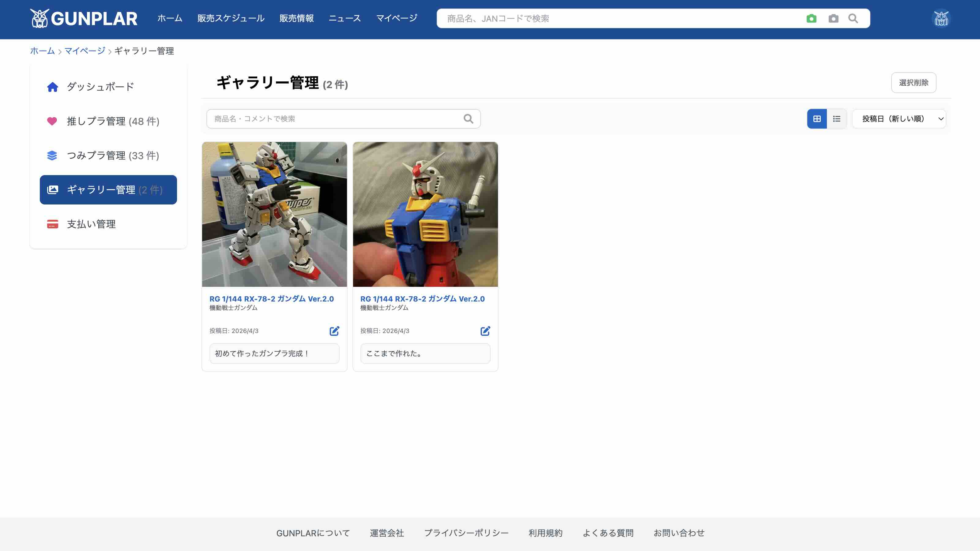Click the ホーム breadcrumb link
This screenshot has width=980, height=551.
[42, 51]
